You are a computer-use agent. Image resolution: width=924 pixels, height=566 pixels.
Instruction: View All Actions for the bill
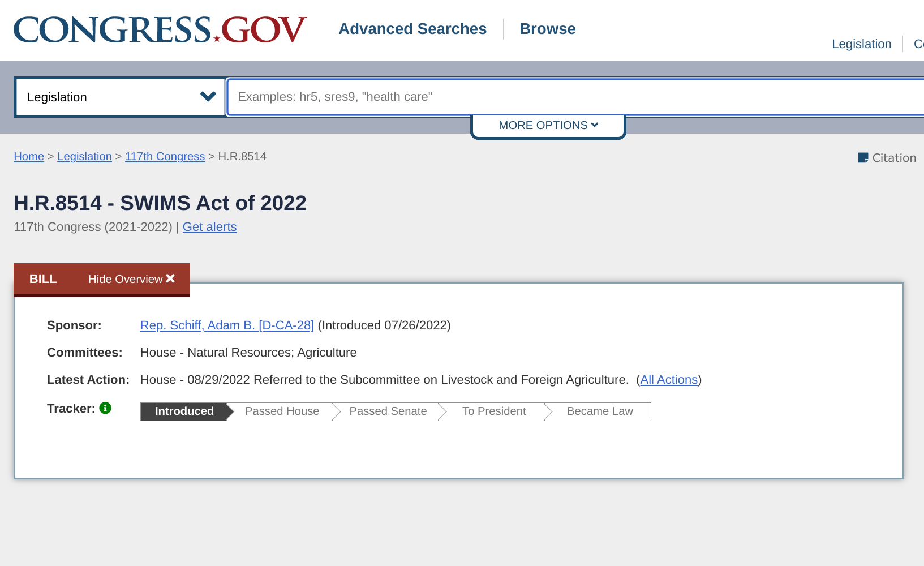pyautogui.click(x=669, y=380)
